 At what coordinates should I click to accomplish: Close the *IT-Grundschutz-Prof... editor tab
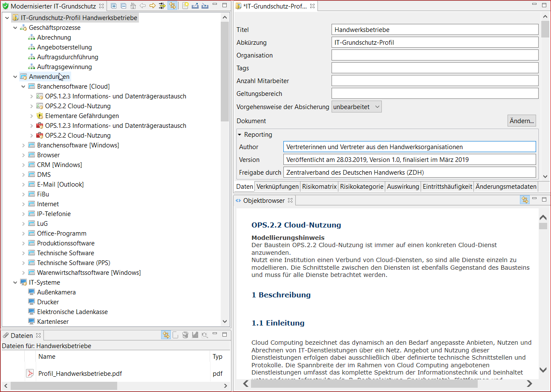[x=312, y=6]
